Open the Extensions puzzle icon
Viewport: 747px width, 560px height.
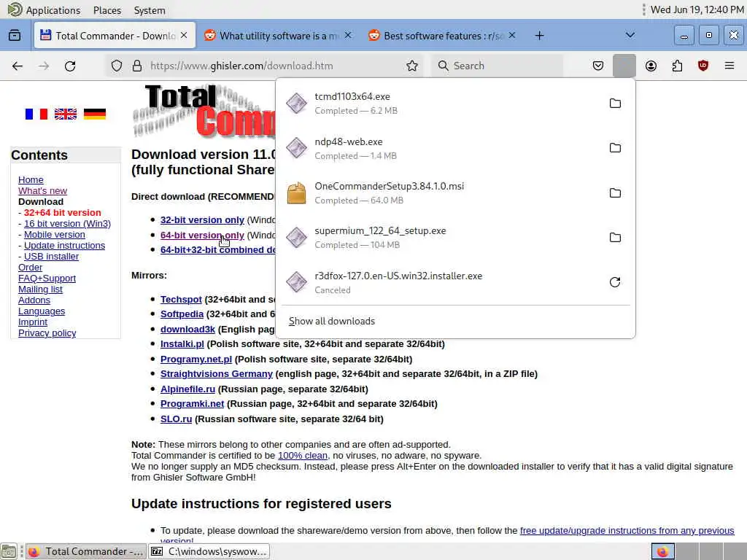677,66
